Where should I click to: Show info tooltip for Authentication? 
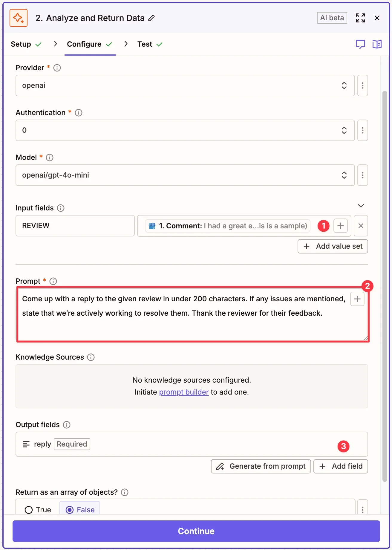click(79, 113)
